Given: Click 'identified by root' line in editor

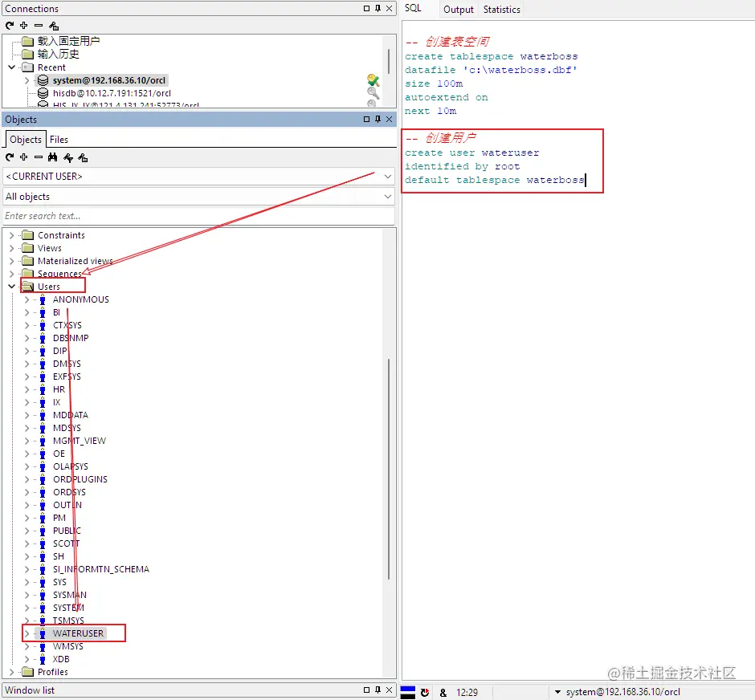Looking at the screenshot, I should pyautogui.click(x=463, y=166).
